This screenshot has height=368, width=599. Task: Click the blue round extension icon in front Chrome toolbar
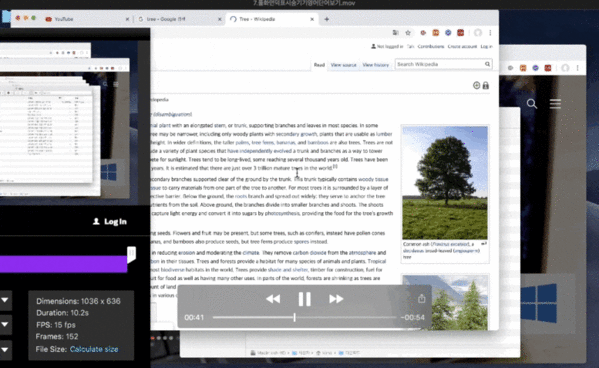click(x=448, y=33)
